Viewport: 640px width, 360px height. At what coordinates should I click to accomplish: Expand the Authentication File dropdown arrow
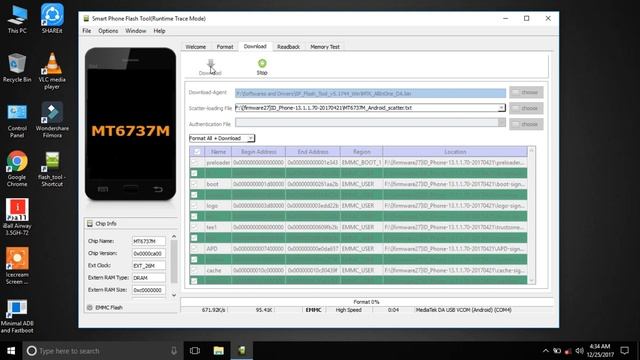(501, 122)
